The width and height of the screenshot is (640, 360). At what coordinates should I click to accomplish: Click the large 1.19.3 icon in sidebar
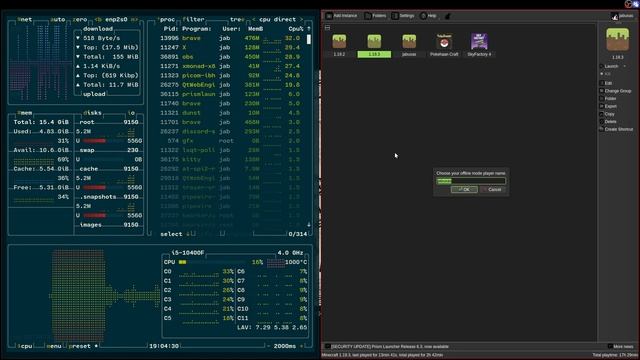(618, 39)
